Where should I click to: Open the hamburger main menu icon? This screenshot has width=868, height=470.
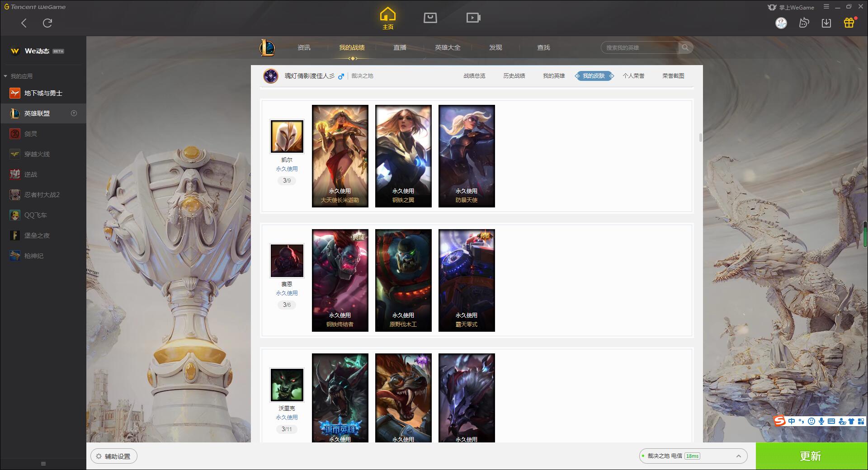click(826, 7)
